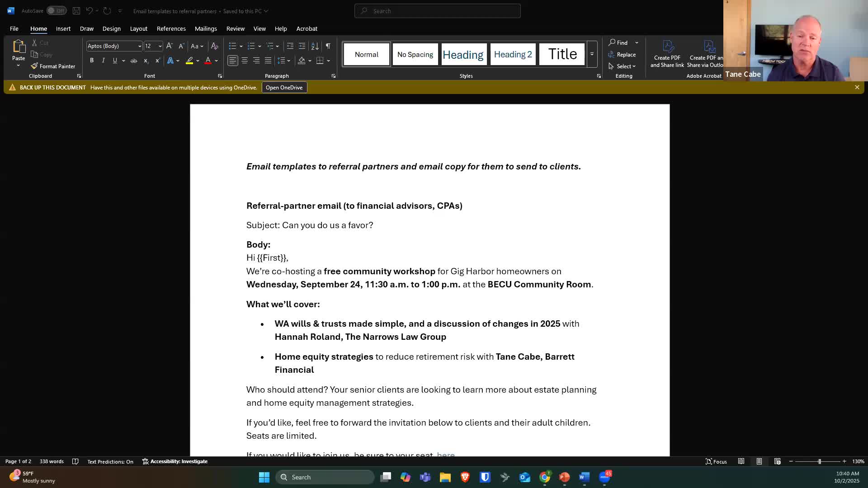Image resolution: width=868 pixels, height=488 pixels.
Task: Open the References tab
Action: click(171, 28)
